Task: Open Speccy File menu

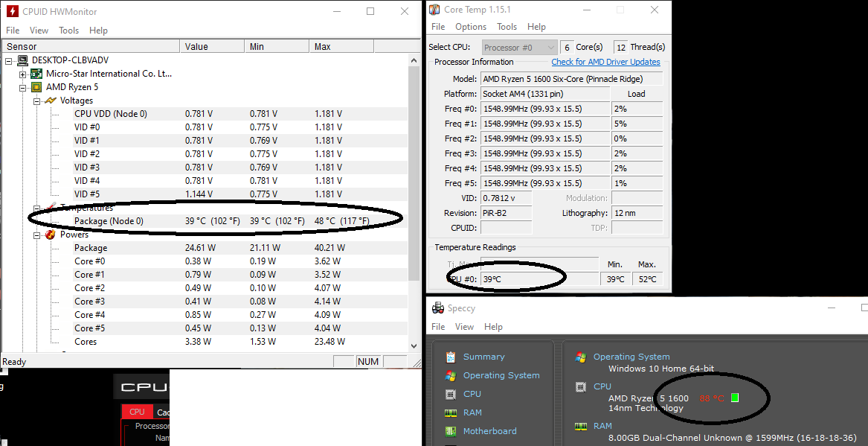Action: coord(438,327)
